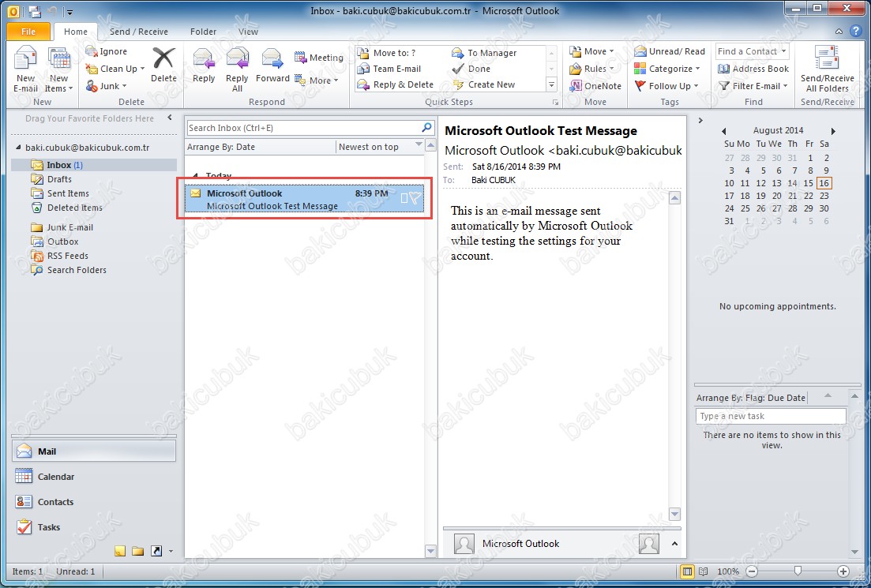The height and width of the screenshot is (588, 871).
Task: Click the search magnifier in Search Inbox
Action: tap(426, 128)
